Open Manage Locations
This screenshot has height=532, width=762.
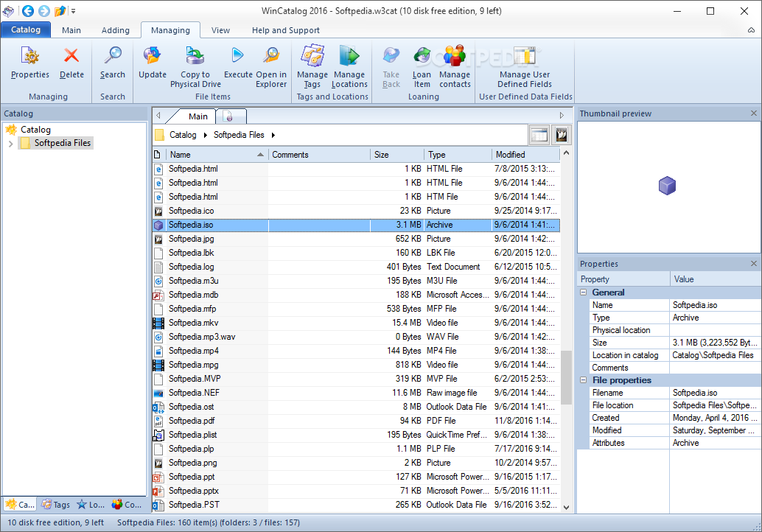pyautogui.click(x=349, y=66)
